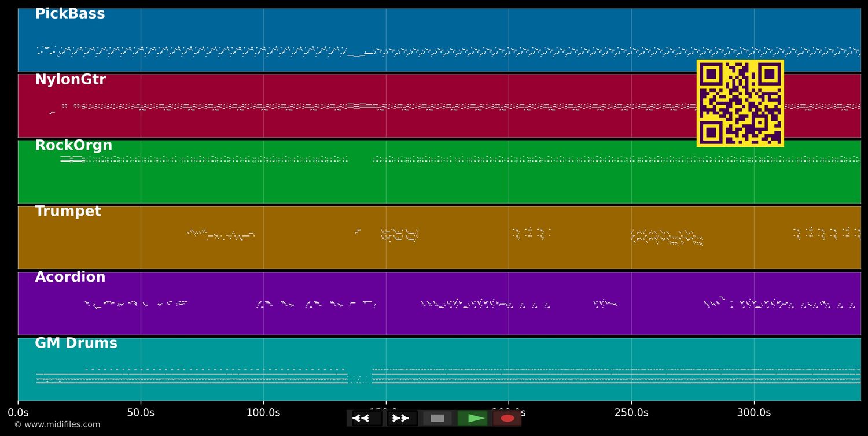
Task: Click the Trumpet note cluster near 160 seconds
Action: point(399,234)
